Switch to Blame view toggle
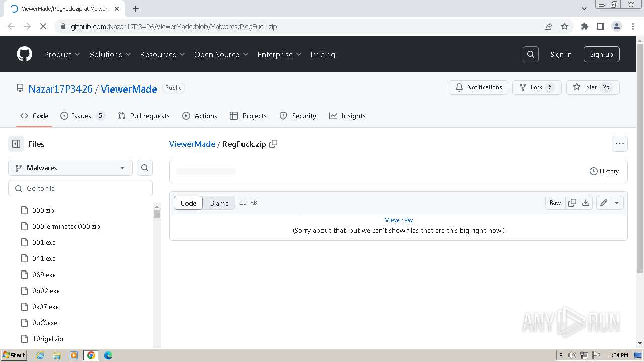The height and width of the screenshot is (362, 644). click(219, 203)
